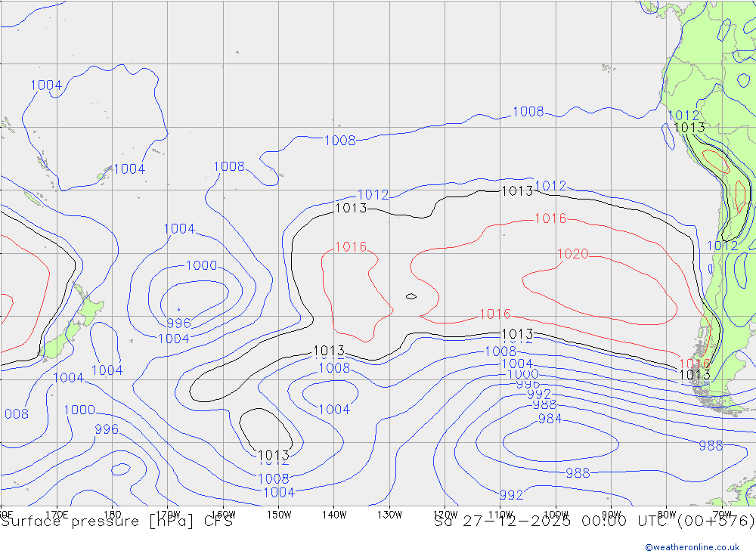Screen dimensions: 756x554
Task: Click the 150W longitude axis label
Action: (279, 515)
